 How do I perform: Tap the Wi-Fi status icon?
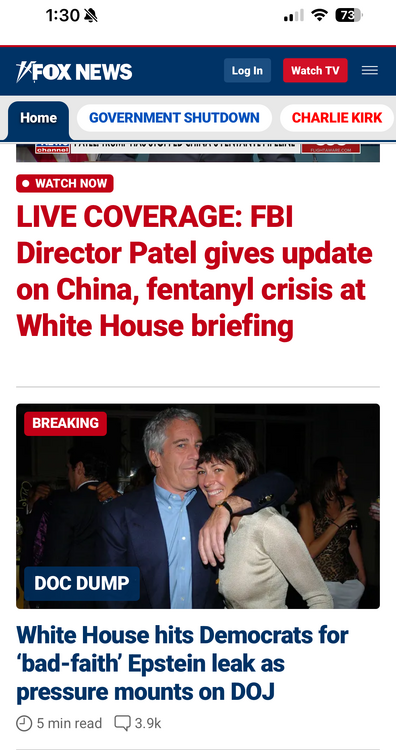(x=319, y=15)
